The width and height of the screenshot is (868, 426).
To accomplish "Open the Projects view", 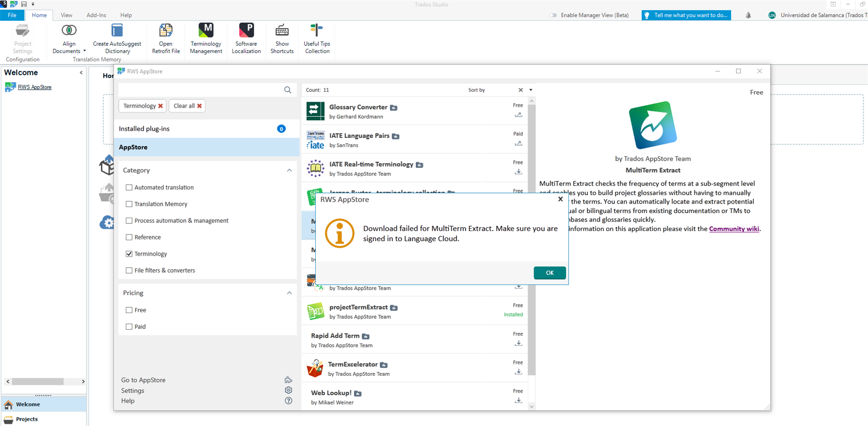I will 43,419.
